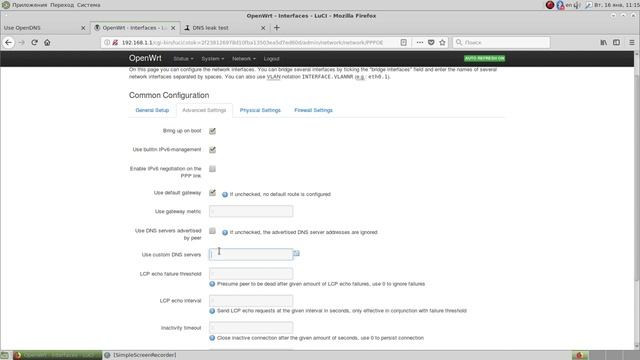Click the browser address bar URL
Image resolution: width=640 pixels, height=360 pixels.
pyautogui.click(x=252, y=42)
